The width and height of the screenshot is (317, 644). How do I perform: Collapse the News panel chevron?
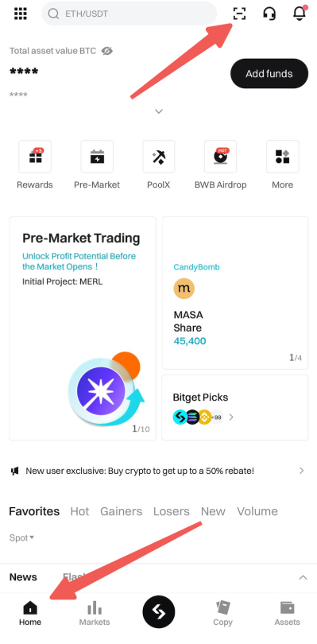click(x=303, y=577)
